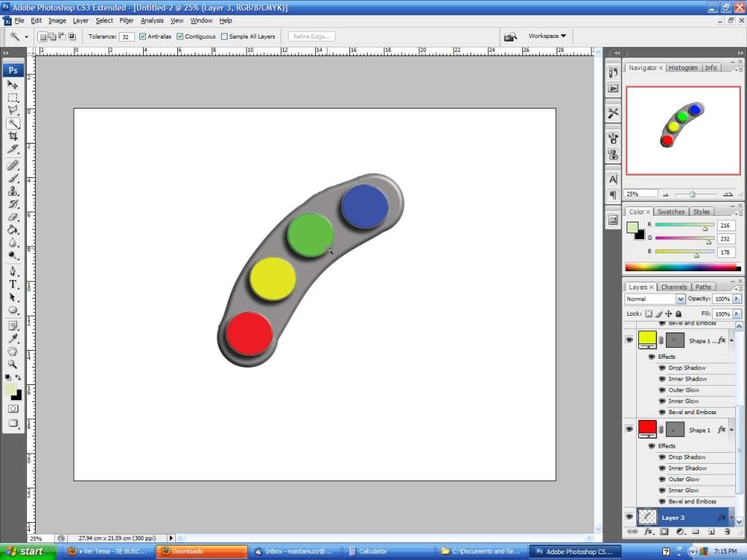Image resolution: width=747 pixels, height=560 pixels.
Task: Select the History Brush tool
Action: [x=13, y=204]
